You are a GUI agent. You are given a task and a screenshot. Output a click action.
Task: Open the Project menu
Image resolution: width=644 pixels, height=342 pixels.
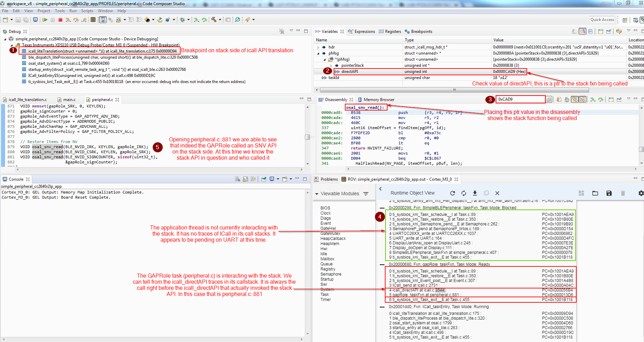[x=44, y=11]
